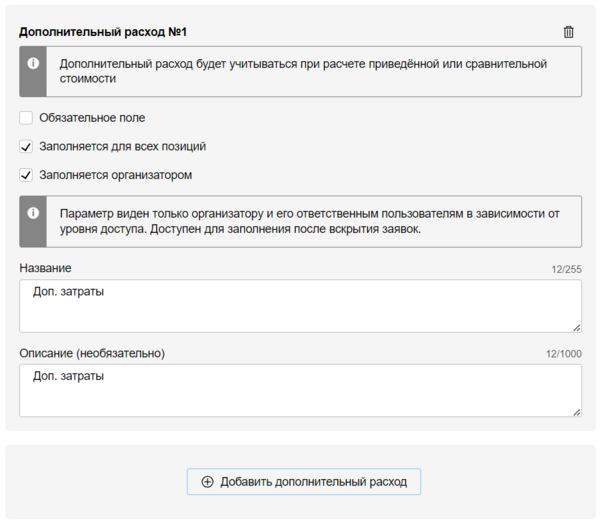Click the Обязательное поле label text
This screenshot has height=527, width=600.
92,118
